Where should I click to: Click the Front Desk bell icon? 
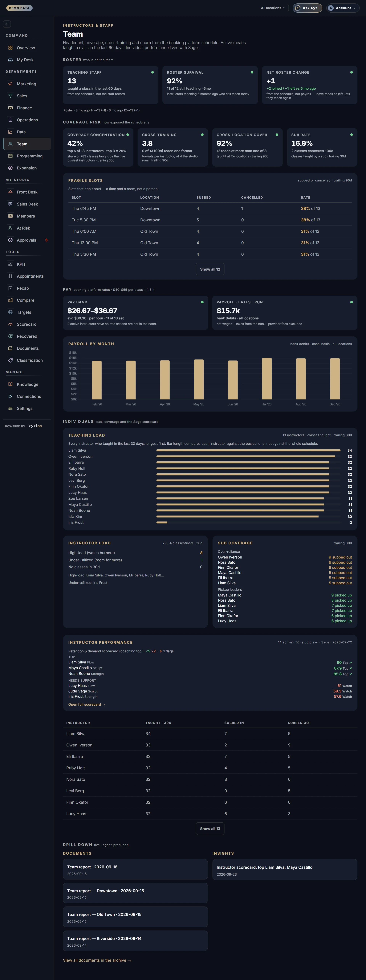click(x=10, y=192)
